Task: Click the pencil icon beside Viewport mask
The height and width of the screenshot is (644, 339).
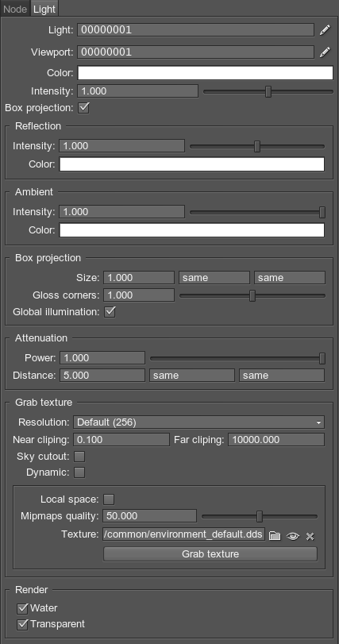Action: [325, 52]
